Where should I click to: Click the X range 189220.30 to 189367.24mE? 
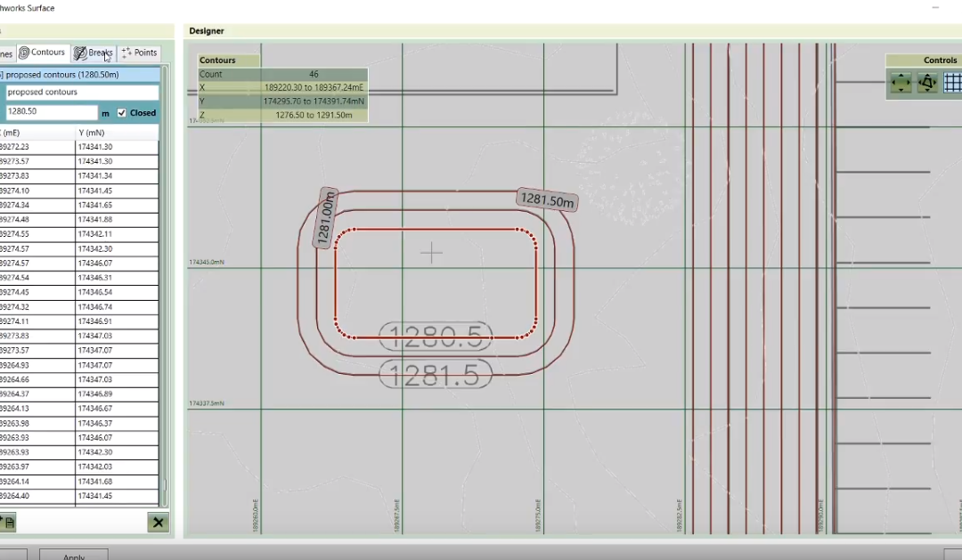[314, 88]
